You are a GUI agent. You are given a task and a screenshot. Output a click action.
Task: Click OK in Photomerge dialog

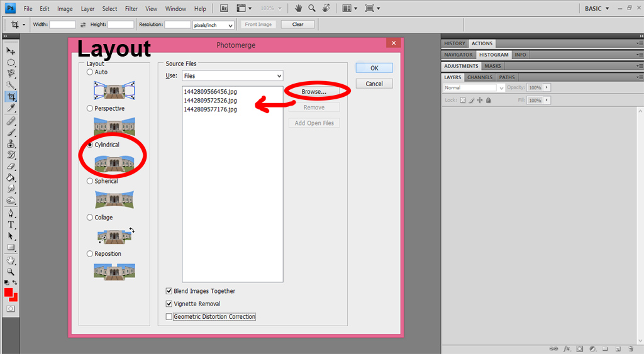[x=374, y=68]
